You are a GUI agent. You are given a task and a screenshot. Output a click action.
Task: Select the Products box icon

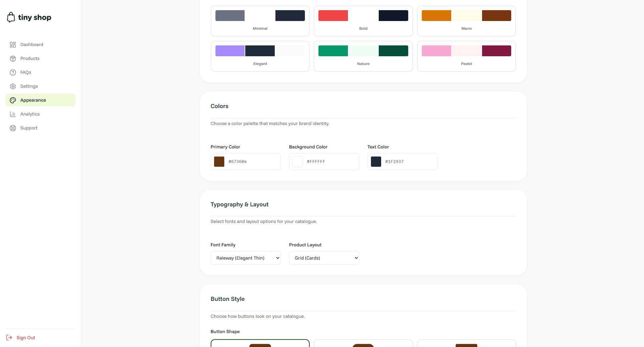(13, 58)
